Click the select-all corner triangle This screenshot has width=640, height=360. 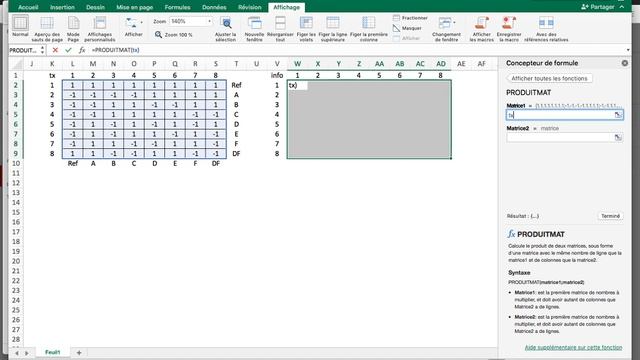16,64
